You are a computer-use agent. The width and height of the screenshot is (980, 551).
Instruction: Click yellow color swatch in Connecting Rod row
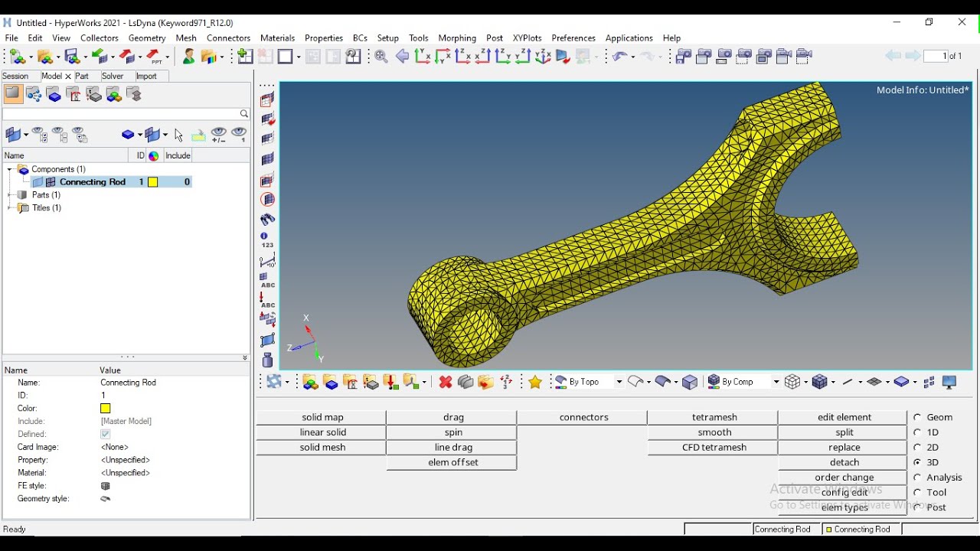153,182
